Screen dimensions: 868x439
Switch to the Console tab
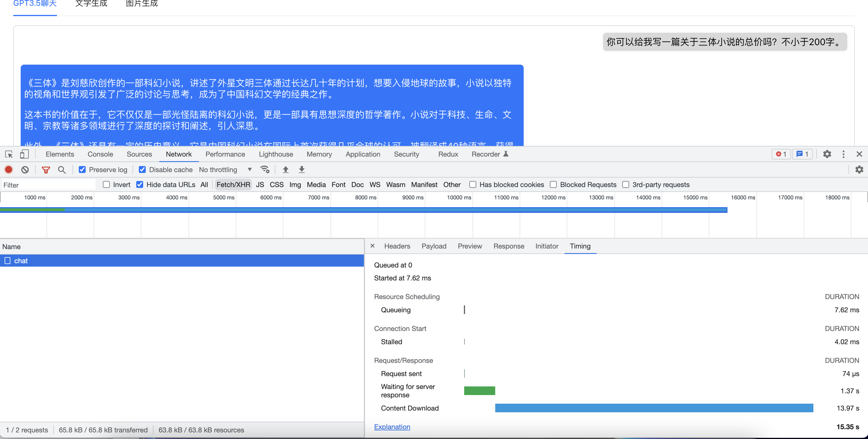pyautogui.click(x=100, y=154)
